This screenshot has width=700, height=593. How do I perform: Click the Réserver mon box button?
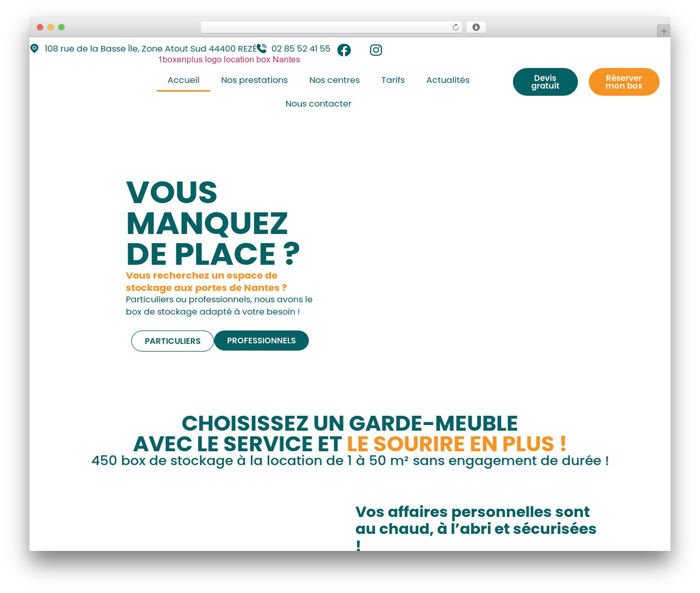(x=624, y=82)
